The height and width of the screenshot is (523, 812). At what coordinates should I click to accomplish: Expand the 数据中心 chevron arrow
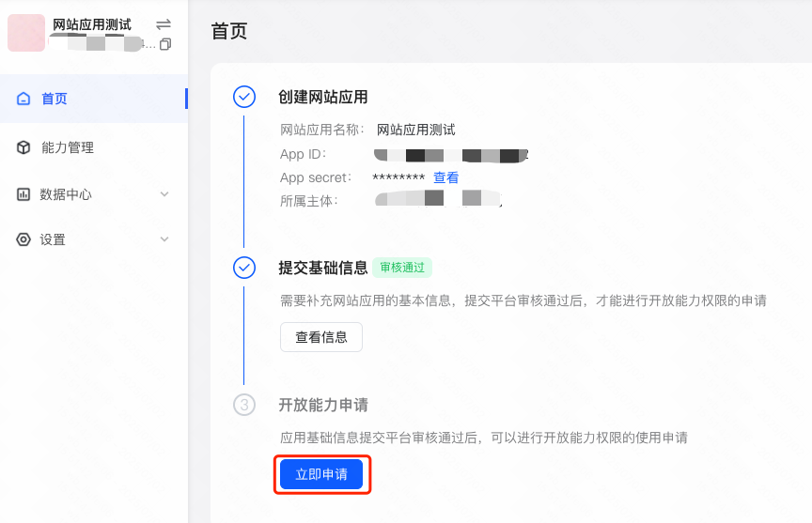[x=164, y=194]
